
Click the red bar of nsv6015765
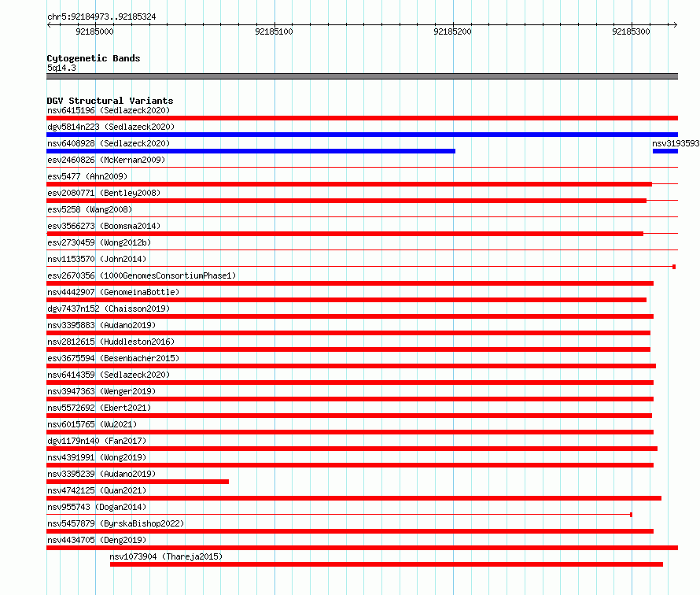350,432
